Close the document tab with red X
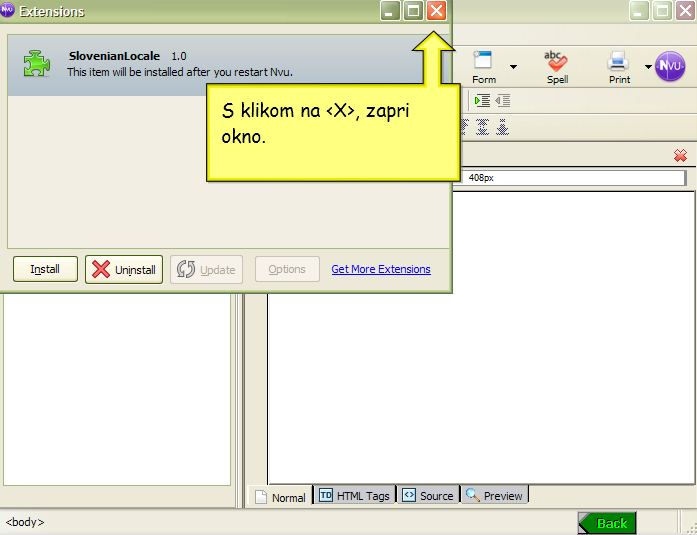The width and height of the screenshot is (697, 535). tap(680, 155)
